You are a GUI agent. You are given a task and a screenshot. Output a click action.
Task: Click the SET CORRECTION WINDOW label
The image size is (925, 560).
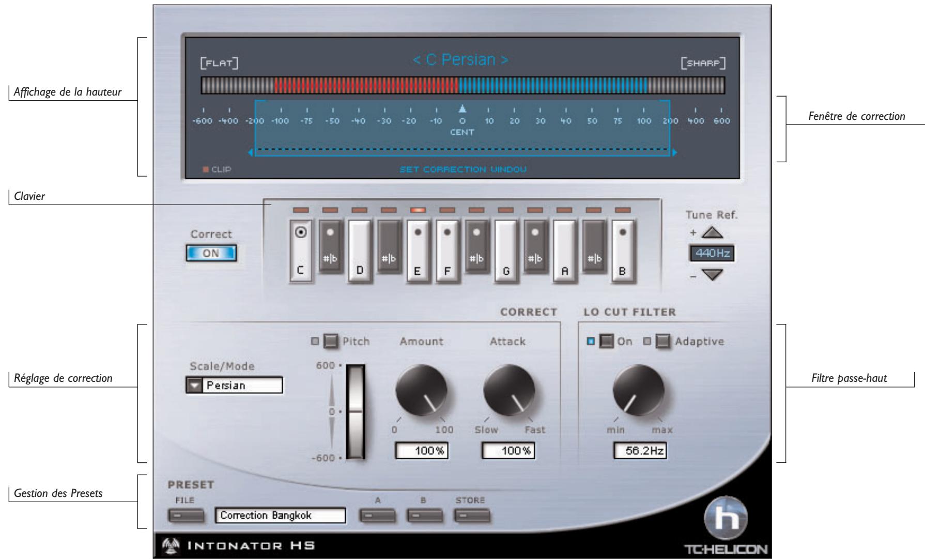click(464, 169)
